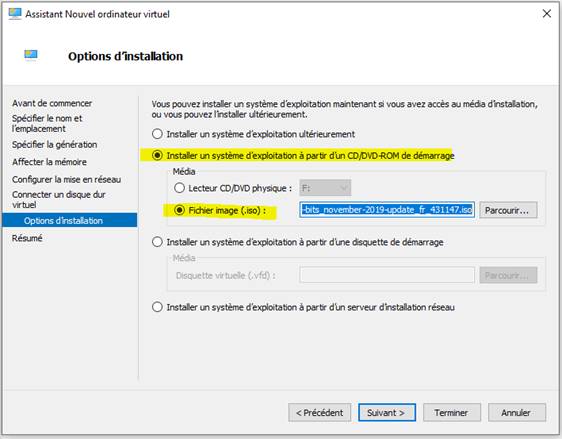Open Spécifier le nom et l'emplacement step
The image size is (562, 439).
[x=47, y=123]
